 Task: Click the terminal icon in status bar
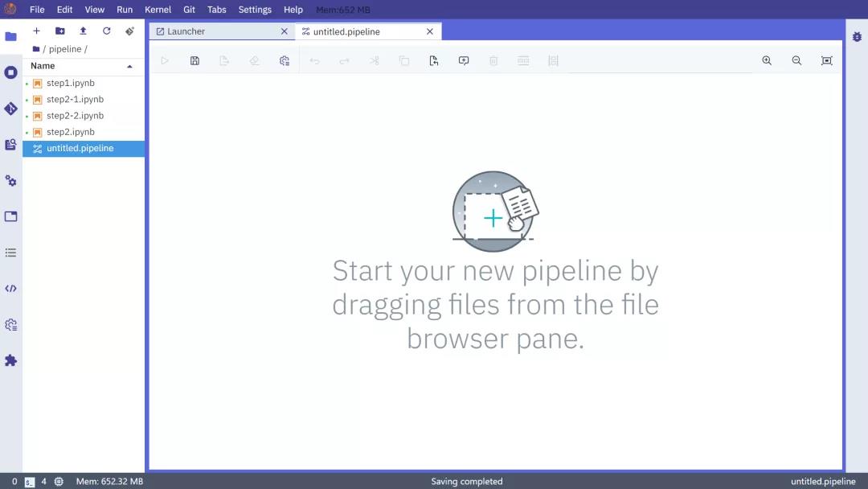(30, 482)
